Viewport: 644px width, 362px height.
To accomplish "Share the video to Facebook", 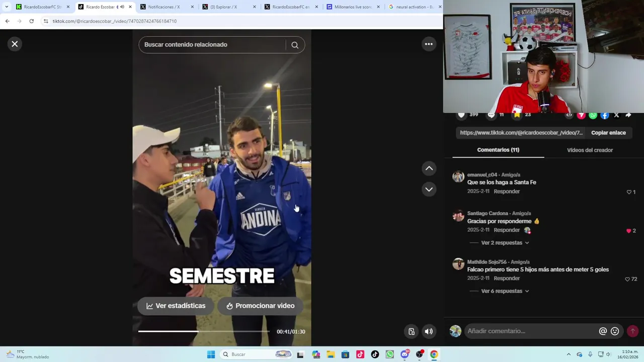I will [605, 115].
